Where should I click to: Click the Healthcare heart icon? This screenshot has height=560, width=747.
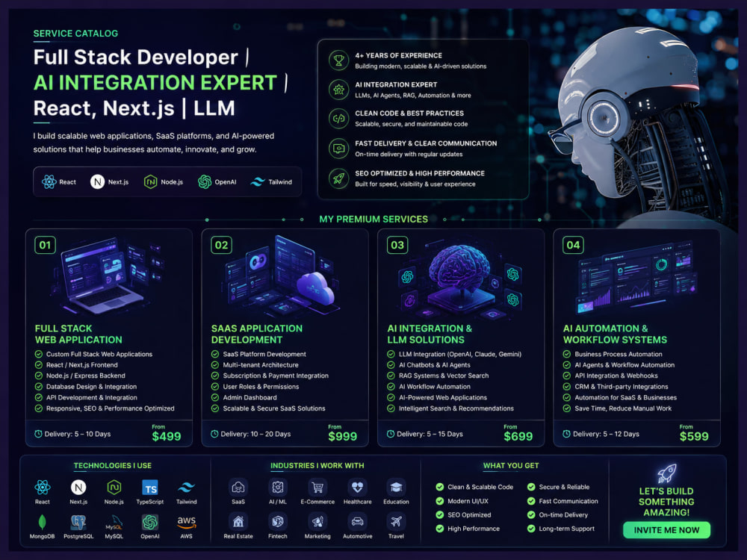[357, 487]
